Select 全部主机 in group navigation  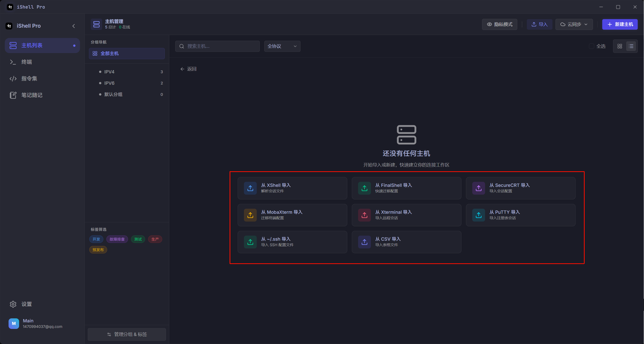pos(127,54)
